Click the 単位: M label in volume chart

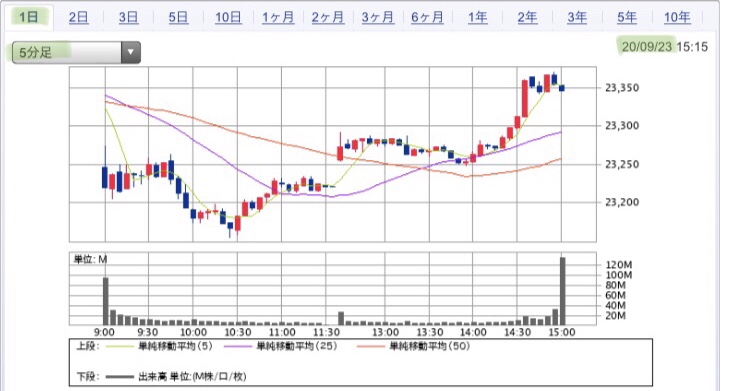[90, 260]
